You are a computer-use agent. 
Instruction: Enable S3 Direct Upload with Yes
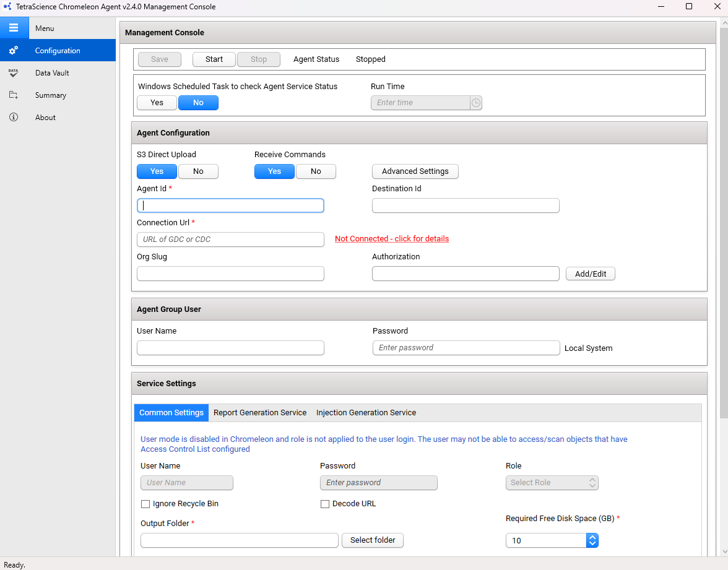[x=157, y=171]
